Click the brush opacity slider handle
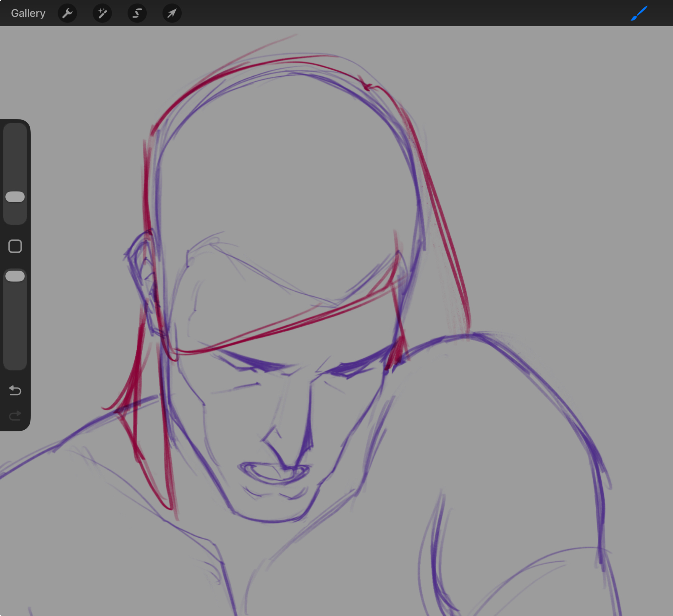Viewport: 673px width, 616px height. (x=15, y=276)
